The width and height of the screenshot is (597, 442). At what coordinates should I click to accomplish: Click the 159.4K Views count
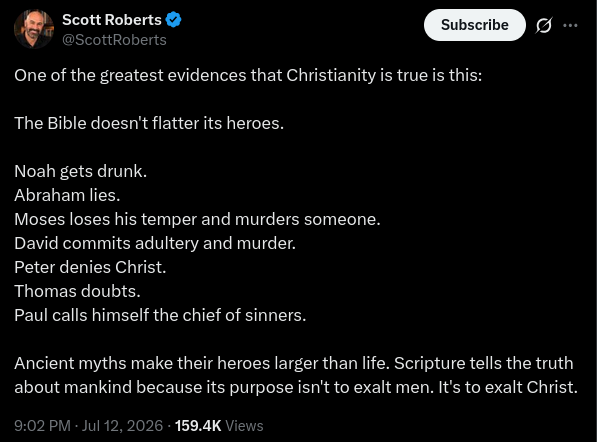[x=219, y=426]
